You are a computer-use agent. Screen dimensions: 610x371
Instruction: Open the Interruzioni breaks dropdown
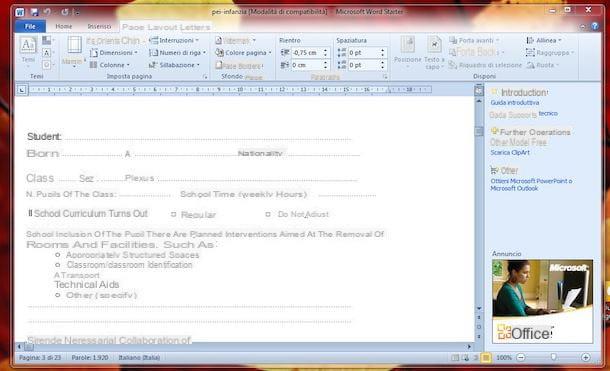click(174, 40)
